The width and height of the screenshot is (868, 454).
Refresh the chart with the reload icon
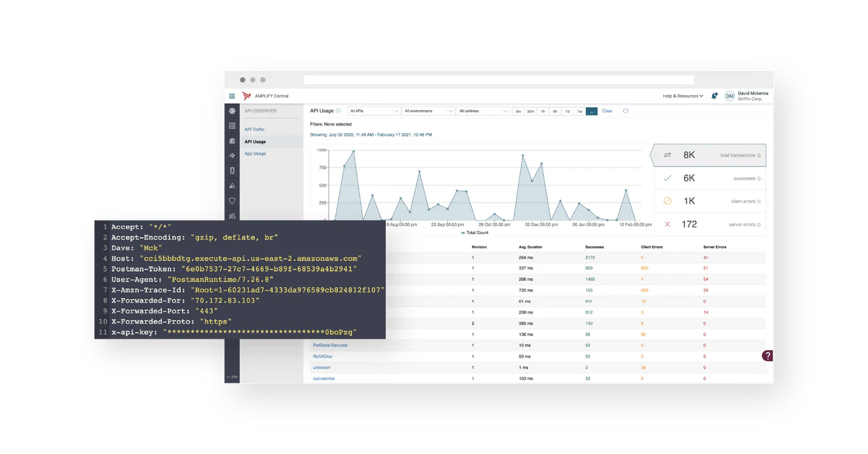[626, 111]
